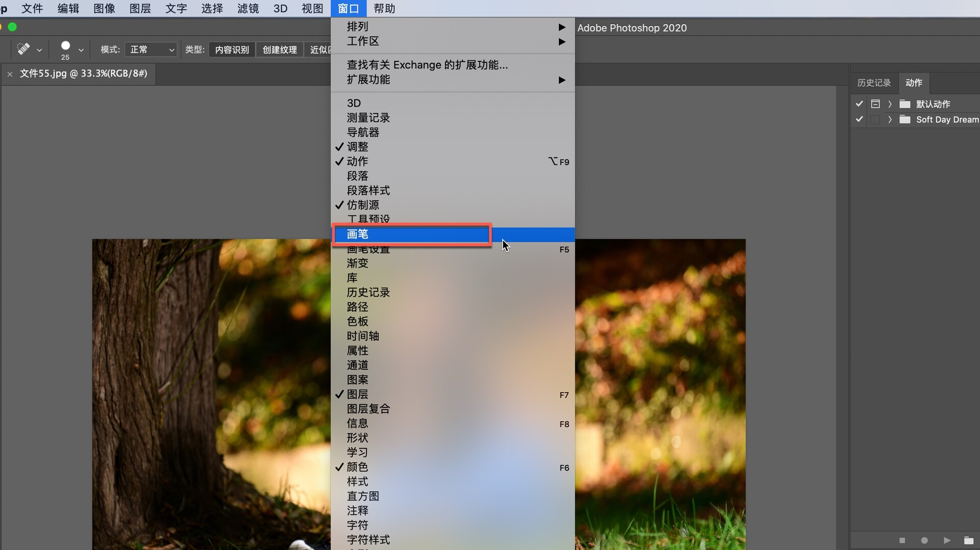Screen dimensions: 980x550
Task: Toggle the checked 调整 panel
Action: click(x=453, y=147)
